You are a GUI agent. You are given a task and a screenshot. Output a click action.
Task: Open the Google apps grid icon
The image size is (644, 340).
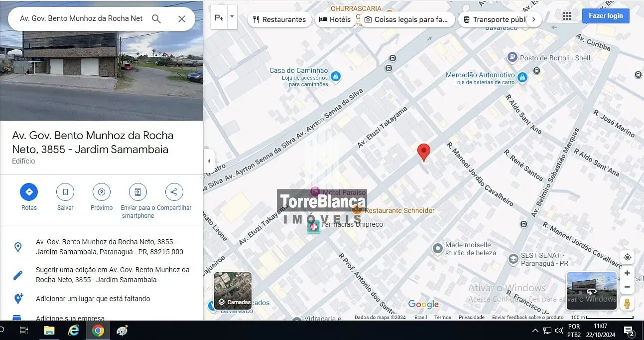pos(567,16)
